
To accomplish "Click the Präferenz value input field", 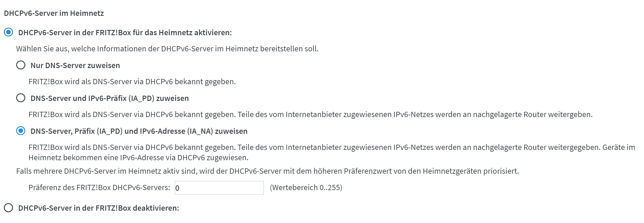I will [219, 187].
